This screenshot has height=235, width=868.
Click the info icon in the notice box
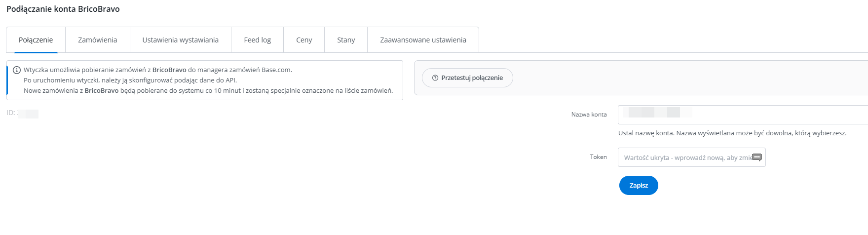(17, 70)
